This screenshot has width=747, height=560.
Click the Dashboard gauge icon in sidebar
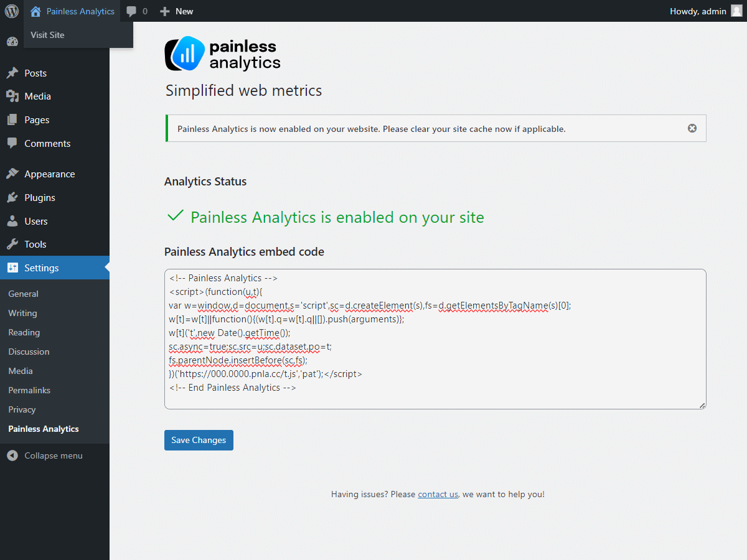[x=12, y=42]
